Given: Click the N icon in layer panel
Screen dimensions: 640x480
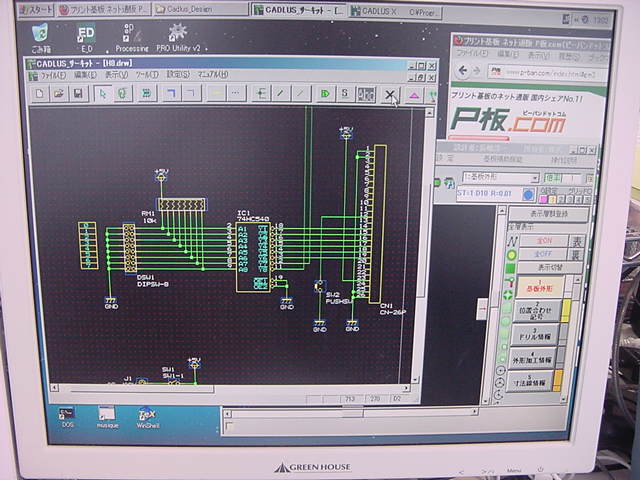Looking at the screenshot, I should [x=512, y=241].
